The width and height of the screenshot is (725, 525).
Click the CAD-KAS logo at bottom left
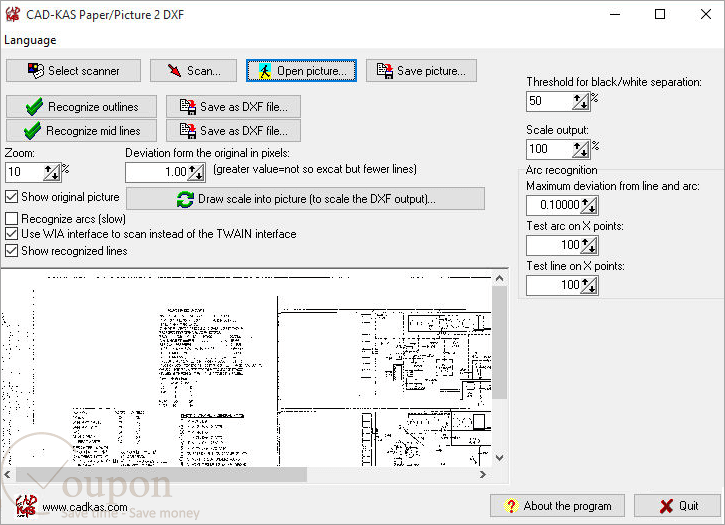[x=26, y=505]
